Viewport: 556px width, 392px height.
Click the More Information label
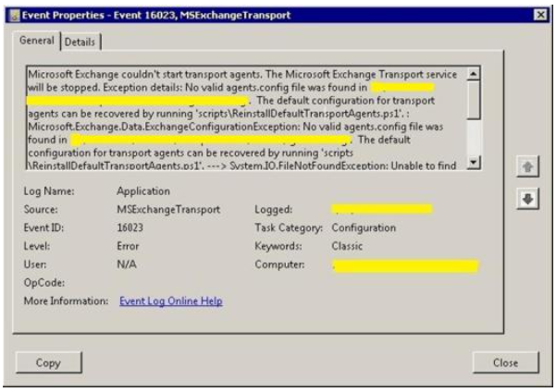tap(66, 300)
